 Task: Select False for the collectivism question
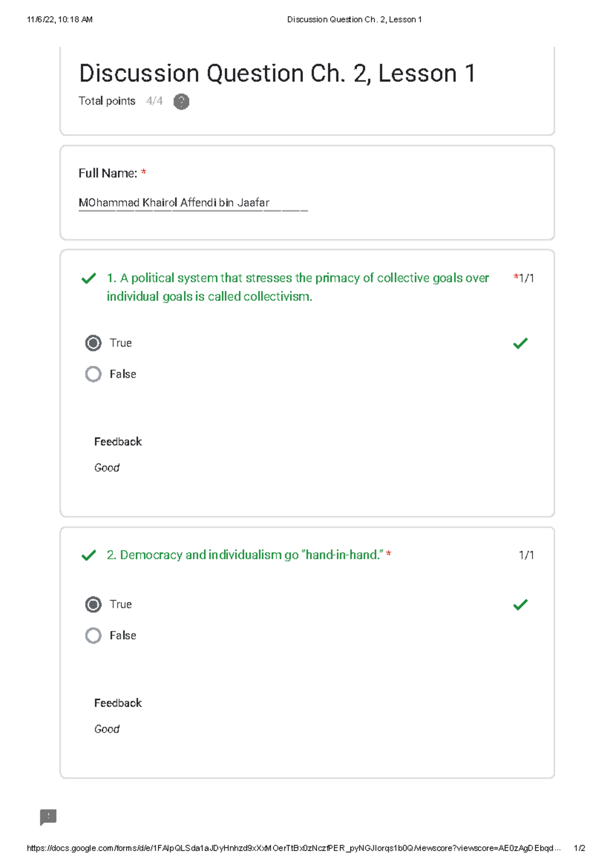coord(93,374)
